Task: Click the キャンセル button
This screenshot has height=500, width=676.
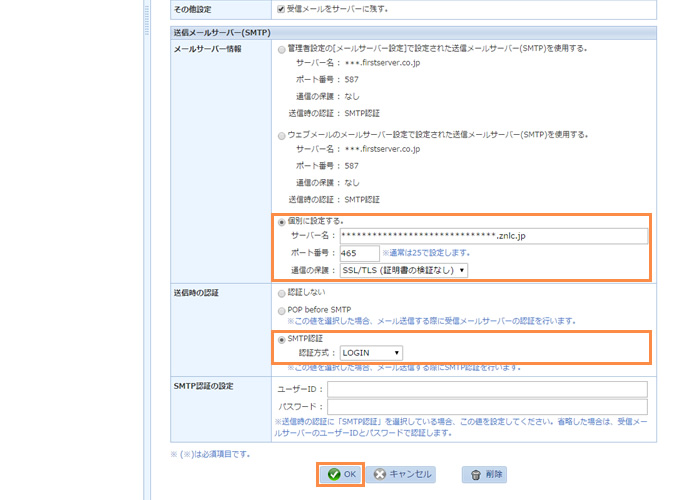Action: (x=401, y=475)
